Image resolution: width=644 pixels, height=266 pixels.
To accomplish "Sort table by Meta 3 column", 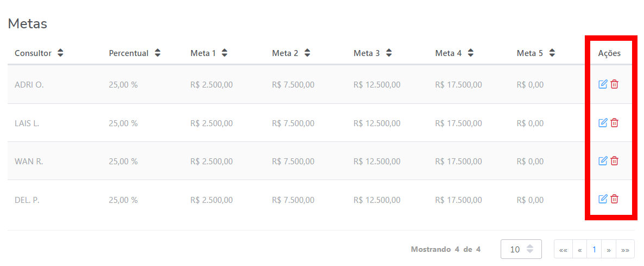I will point(388,53).
